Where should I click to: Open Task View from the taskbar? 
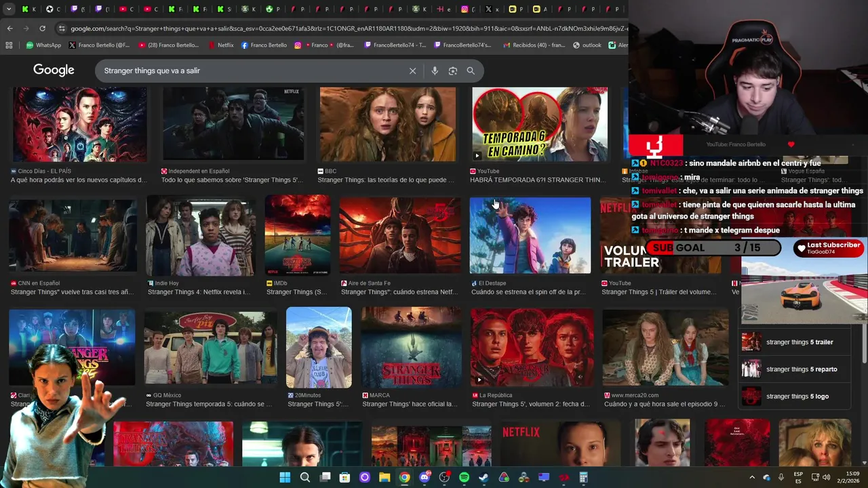click(325, 477)
